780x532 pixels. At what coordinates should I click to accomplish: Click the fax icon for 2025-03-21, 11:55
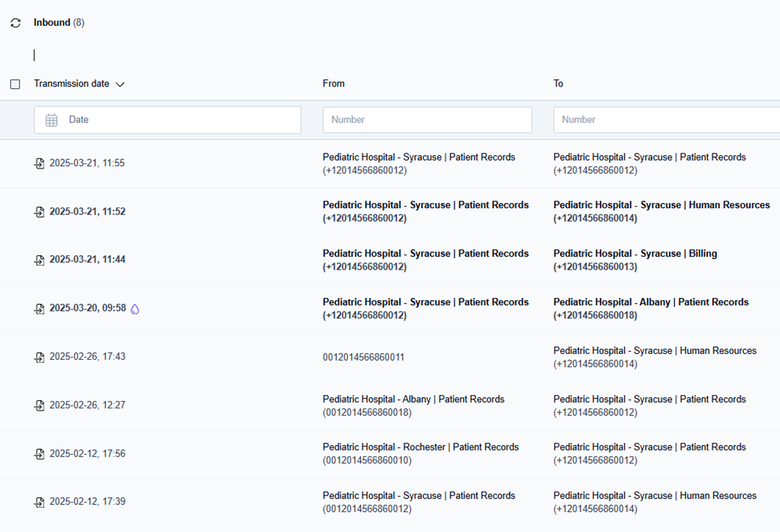[x=39, y=163]
